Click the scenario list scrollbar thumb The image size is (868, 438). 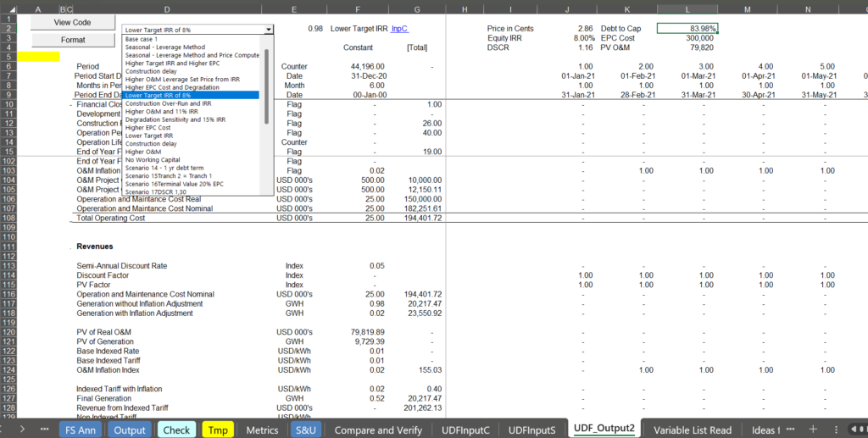(x=266, y=86)
